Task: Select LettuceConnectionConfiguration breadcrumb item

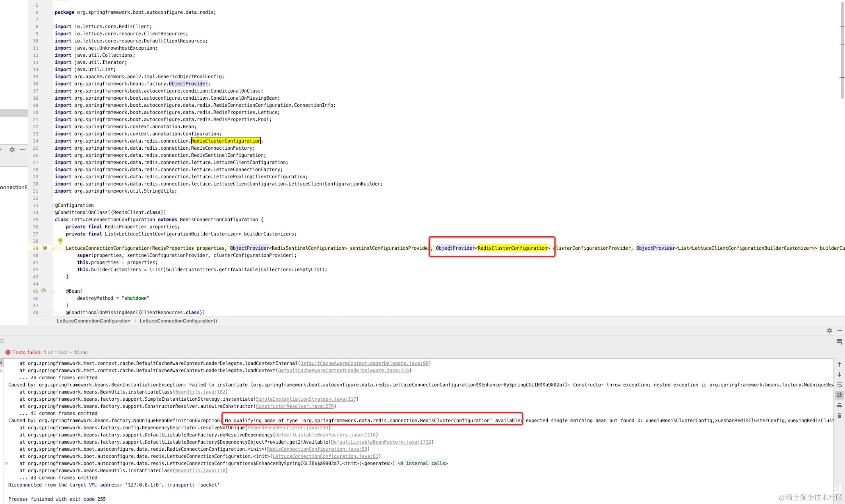Action: point(93,321)
